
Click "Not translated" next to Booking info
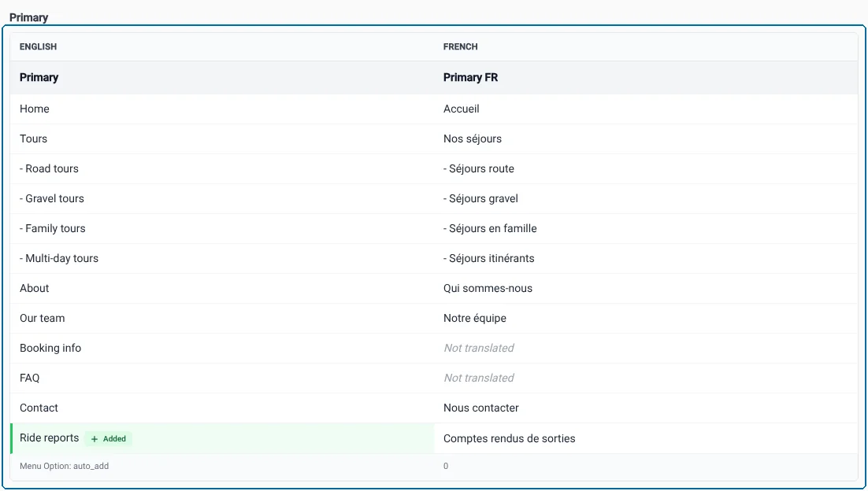[x=479, y=348]
